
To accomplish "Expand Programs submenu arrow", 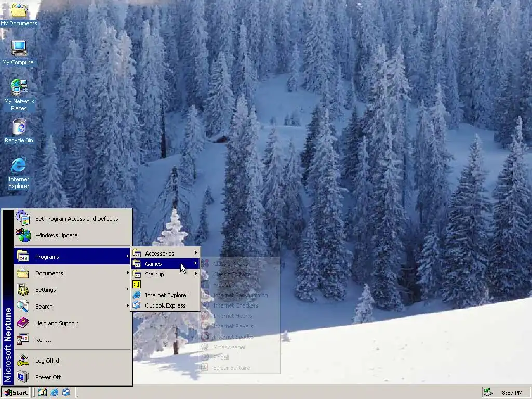I will tap(128, 257).
